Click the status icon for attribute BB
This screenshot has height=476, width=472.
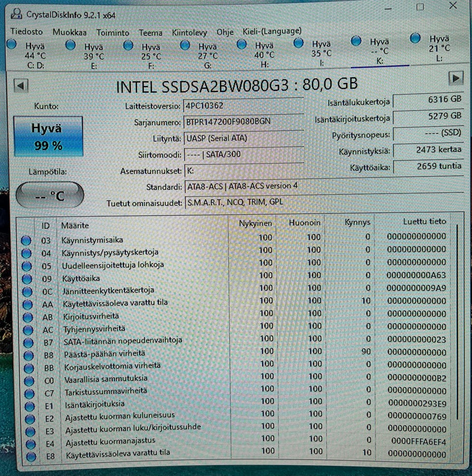pos(29,368)
